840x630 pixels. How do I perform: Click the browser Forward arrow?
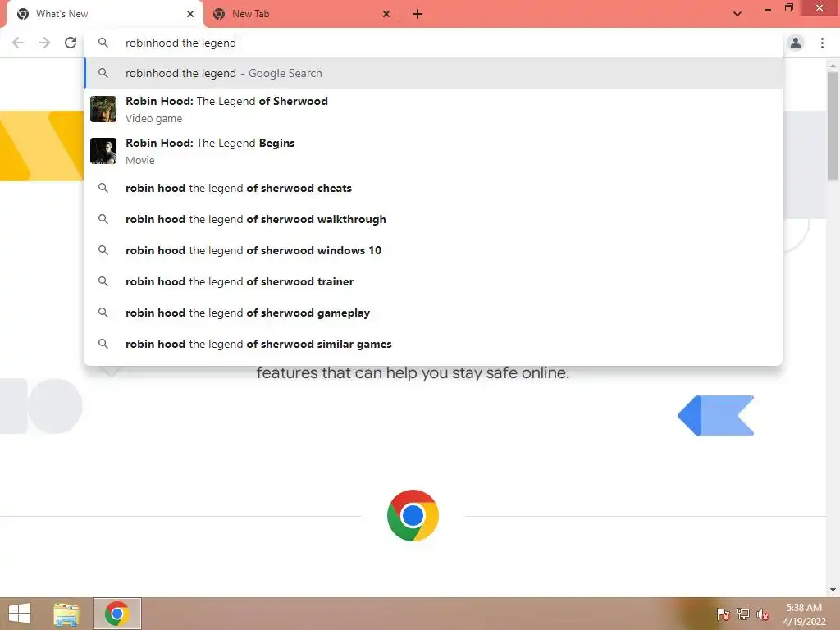(x=44, y=43)
